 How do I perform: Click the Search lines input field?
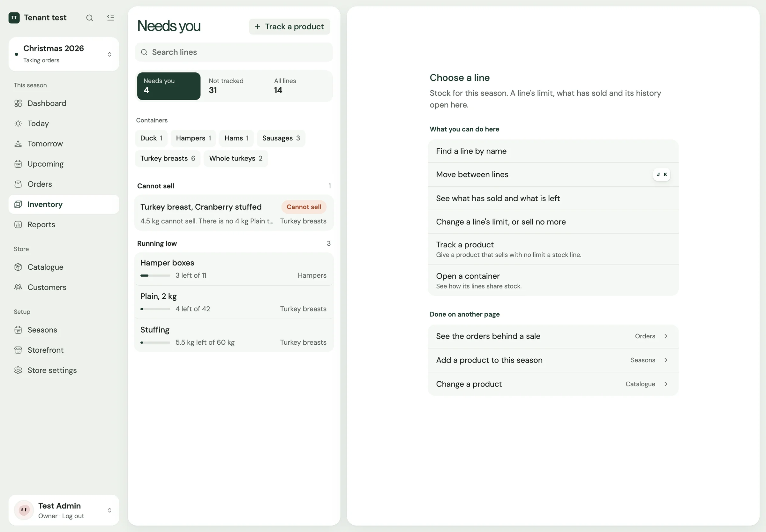234,52
